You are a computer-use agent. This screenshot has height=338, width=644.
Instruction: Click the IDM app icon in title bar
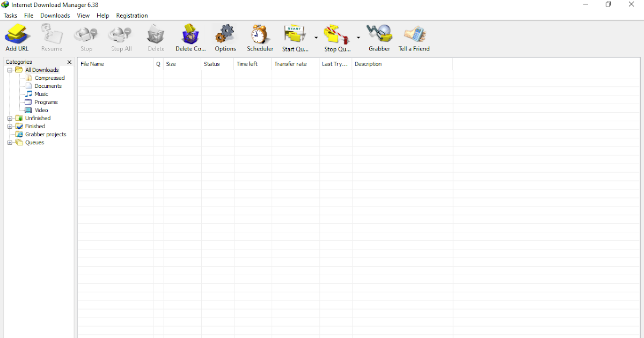point(5,4)
